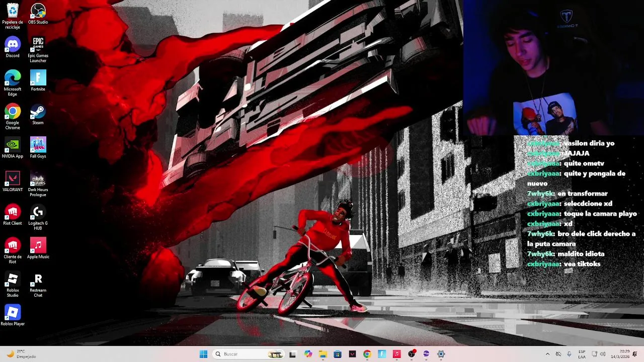Open network and volume quick settings

coord(598,354)
